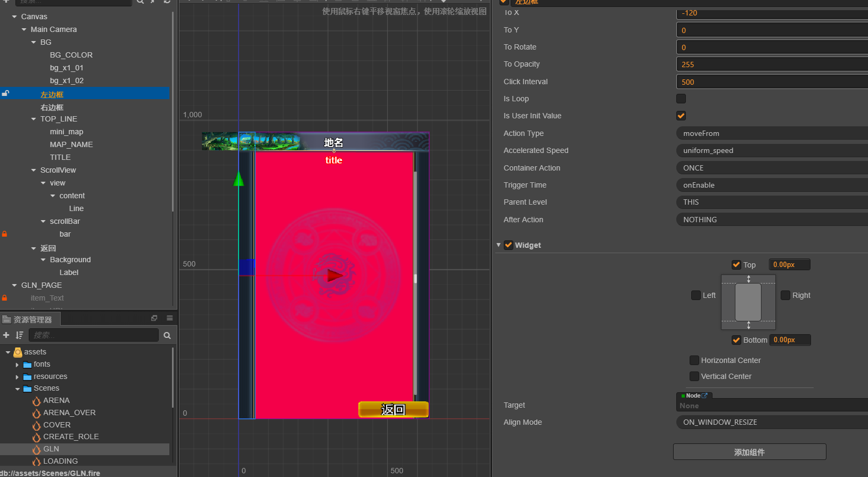Click the Node link icon on Target field
Screen dimensions: 868x477
pyautogui.click(x=705, y=395)
